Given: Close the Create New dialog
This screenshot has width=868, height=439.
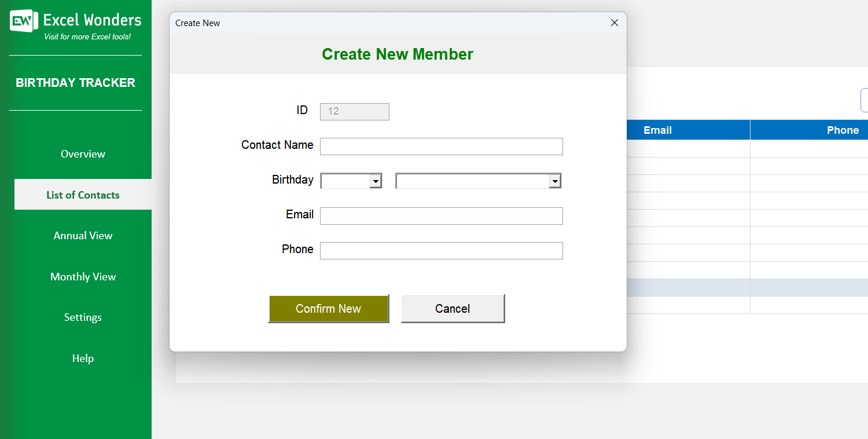Looking at the screenshot, I should point(615,23).
